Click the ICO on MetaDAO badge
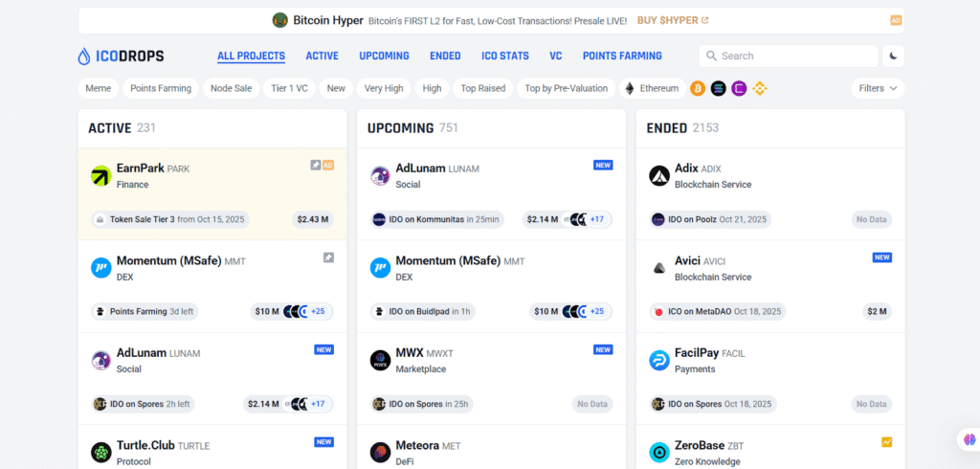Viewport: 980px width, 469px height. coord(718,311)
